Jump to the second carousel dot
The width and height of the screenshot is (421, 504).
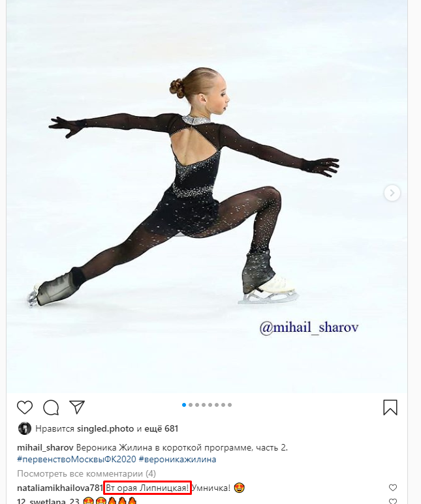coord(191,405)
